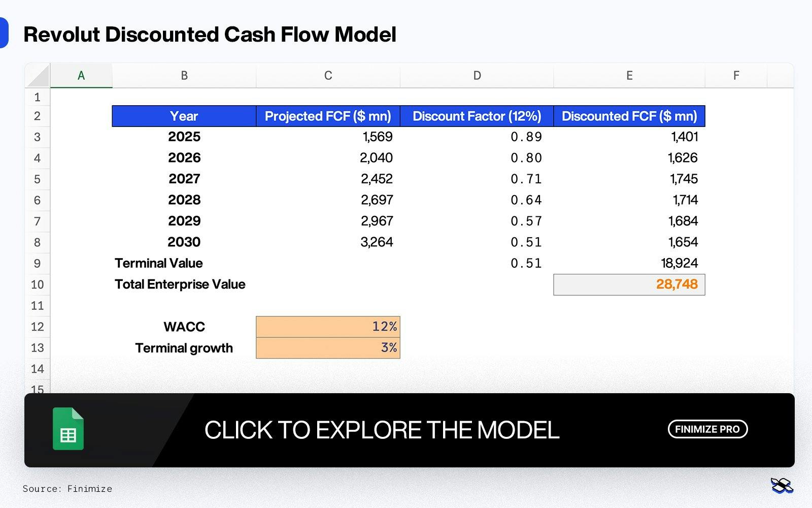Select row 1 header
Screen dimensions: 812x508
pos(38,97)
